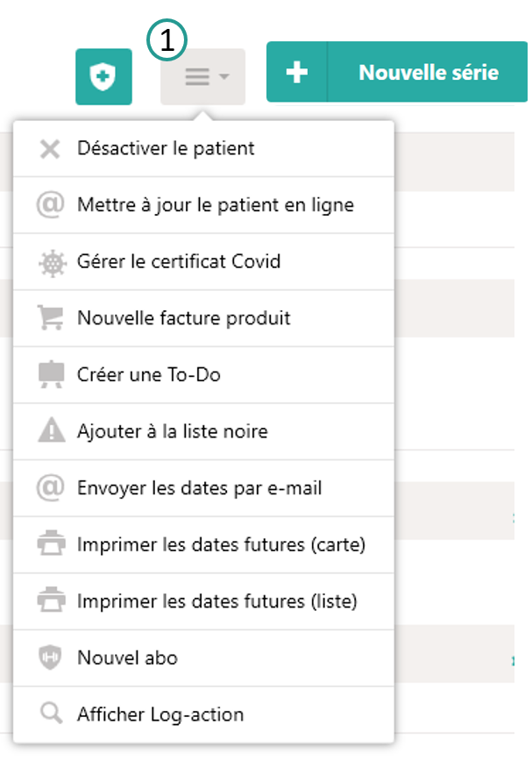The image size is (532, 760).
Task: Click the magnifier icon next to Afficher Log-action
Action: (50, 714)
